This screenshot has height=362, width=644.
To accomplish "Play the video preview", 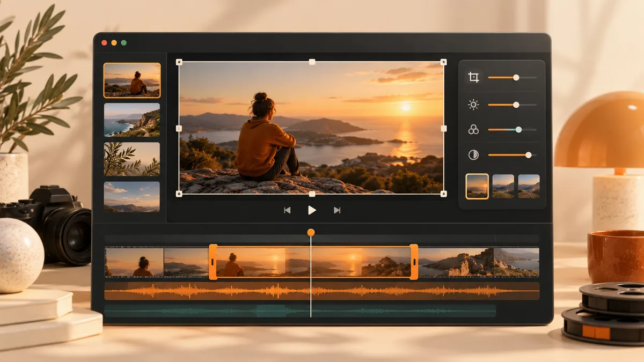I will point(312,210).
